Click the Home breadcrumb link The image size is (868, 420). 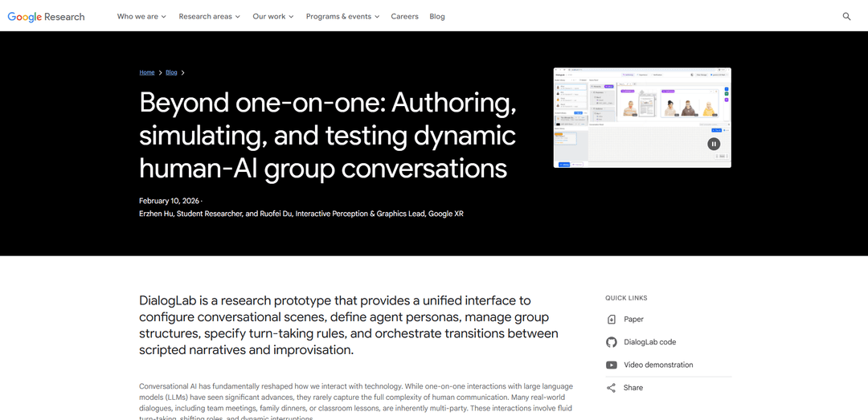click(x=146, y=72)
